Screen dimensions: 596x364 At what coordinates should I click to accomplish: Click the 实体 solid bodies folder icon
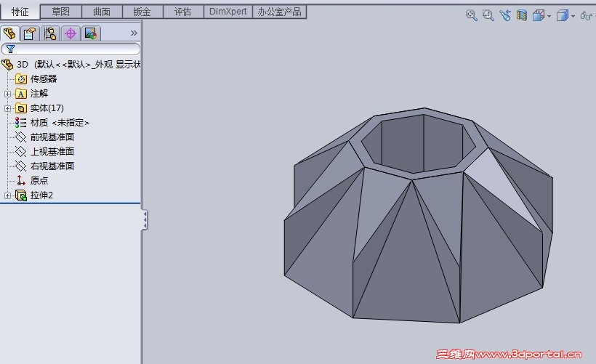point(21,108)
